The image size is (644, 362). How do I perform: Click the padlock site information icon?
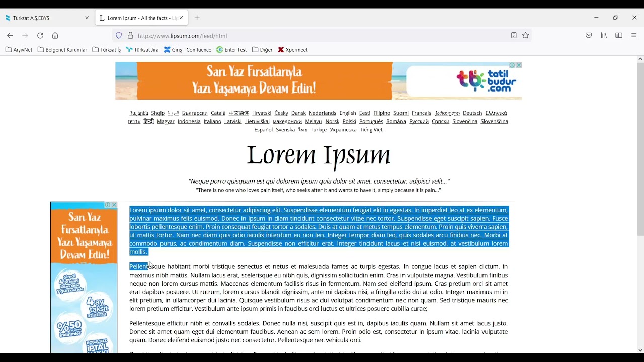(x=130, y=36)
